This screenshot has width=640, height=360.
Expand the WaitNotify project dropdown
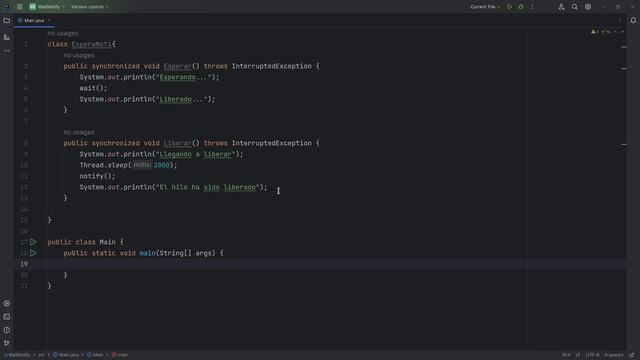coord(47,7)
